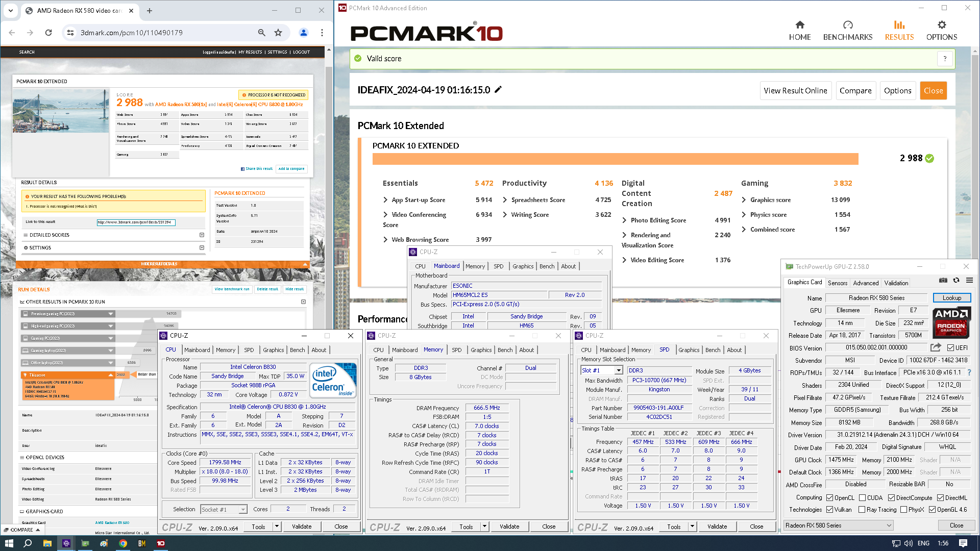Click the result link text field on 3dmark
The image size is (980, 551).
point(136,222)
